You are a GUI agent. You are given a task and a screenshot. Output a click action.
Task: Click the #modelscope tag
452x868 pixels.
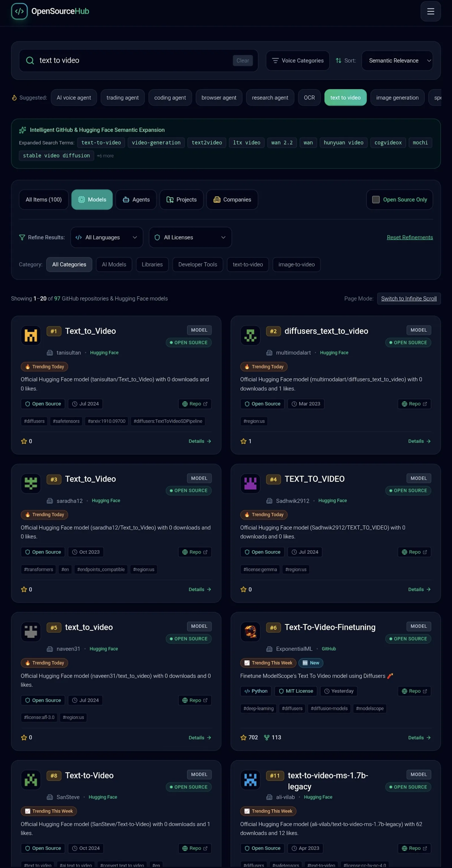coord(370,708)
